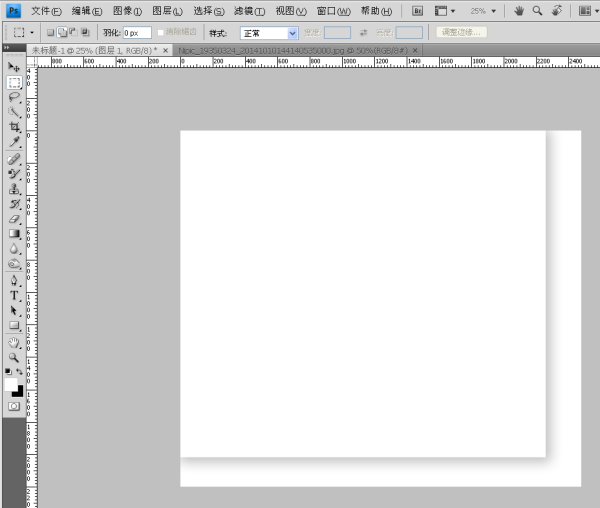Expand the 25% zoom level dropdown
This screenshot has width=600, height=508.
(x=481, y=11)
